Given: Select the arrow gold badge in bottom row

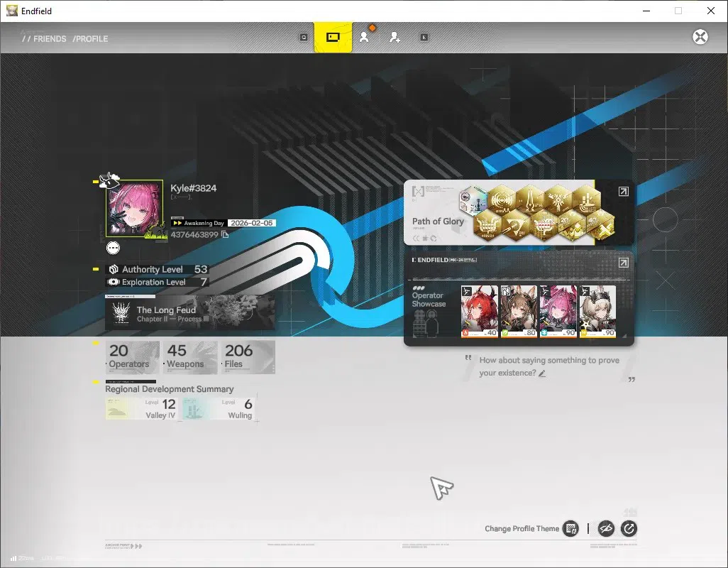Looking at the screenshot, I should point(515,225).
